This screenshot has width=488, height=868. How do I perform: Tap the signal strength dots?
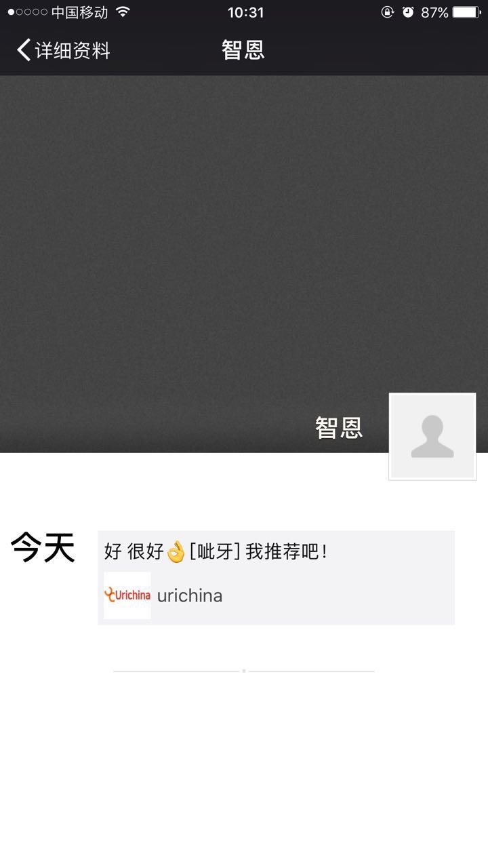[x=27, y=12]
